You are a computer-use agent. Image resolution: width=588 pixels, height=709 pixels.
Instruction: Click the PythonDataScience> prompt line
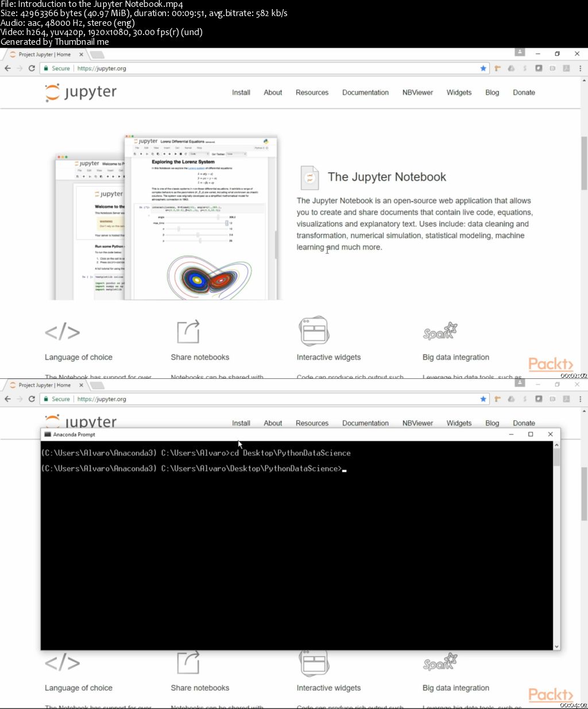coord(194,468)
